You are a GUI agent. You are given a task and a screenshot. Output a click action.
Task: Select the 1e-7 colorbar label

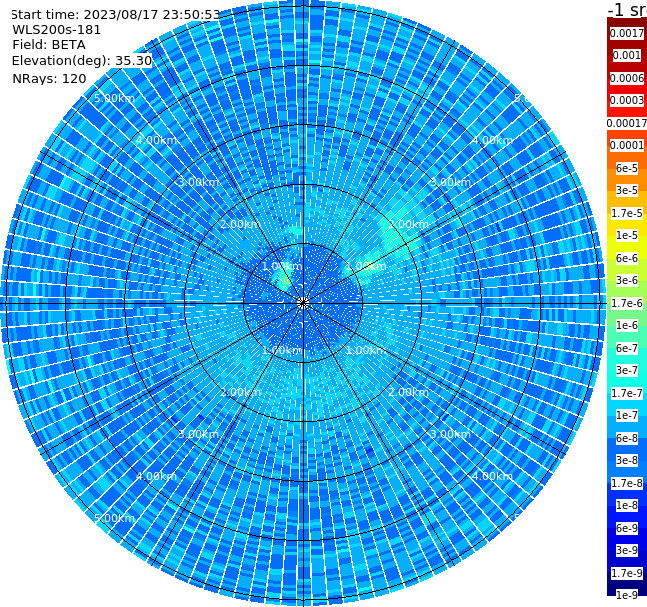pos(627,415)
